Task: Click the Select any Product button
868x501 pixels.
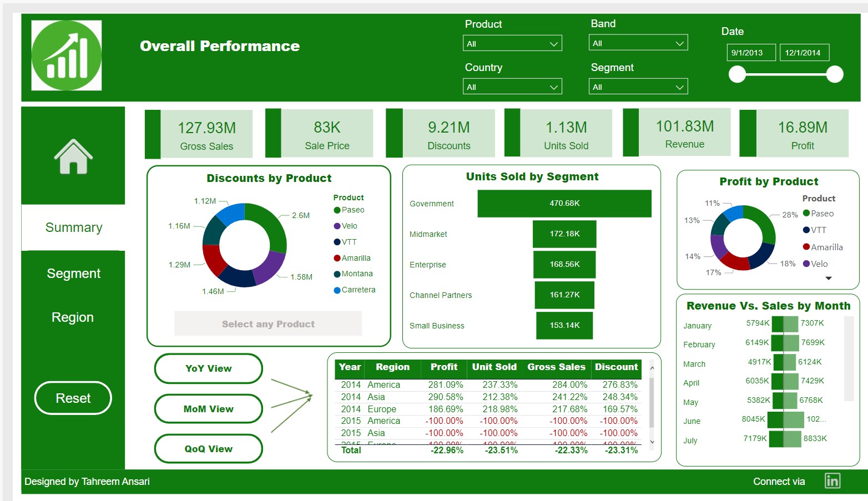Action: coord(268,323)
